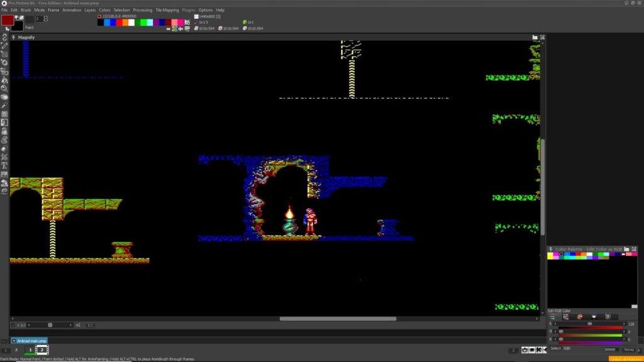
Task: Click the magnify zoom level slider
Action: [x=50, y=325]
